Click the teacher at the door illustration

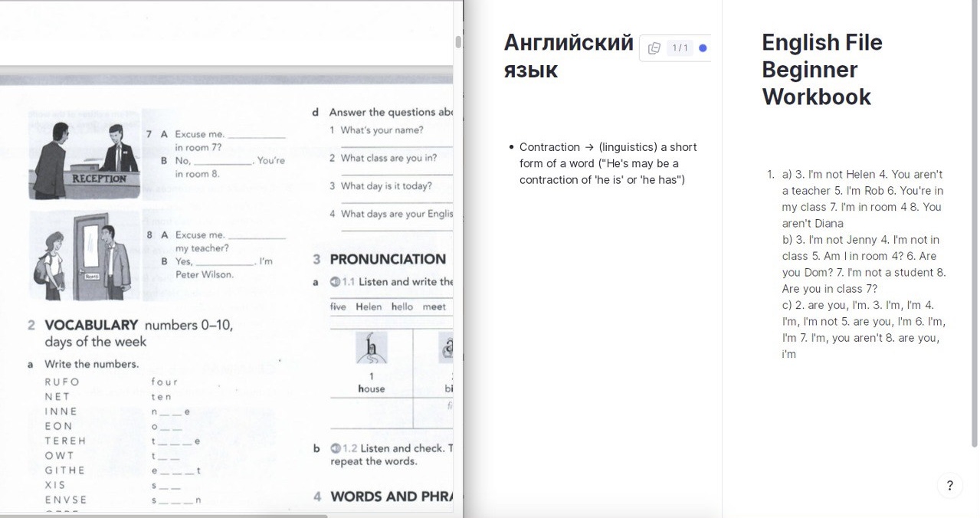point(84,254)
